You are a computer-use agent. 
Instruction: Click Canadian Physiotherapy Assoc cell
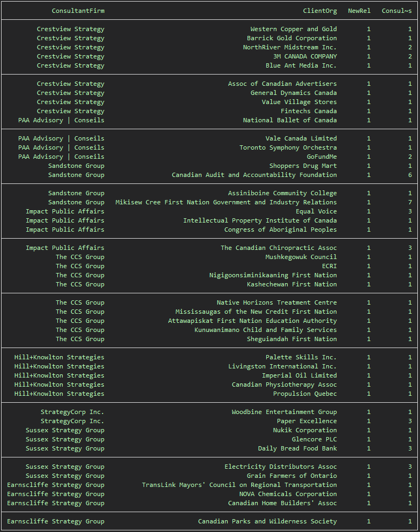(x=284, y=385)
